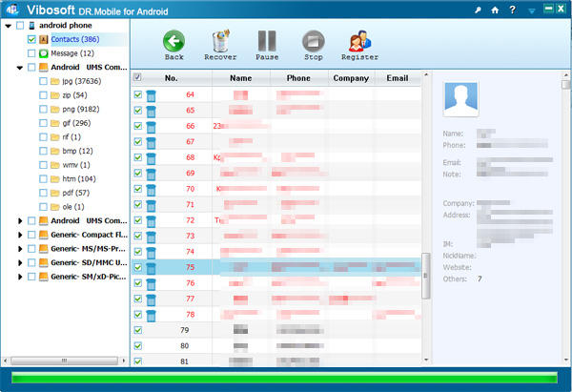
Task: Expand the Generic- SM/xD-Pic... node
Action: point(20,277)
